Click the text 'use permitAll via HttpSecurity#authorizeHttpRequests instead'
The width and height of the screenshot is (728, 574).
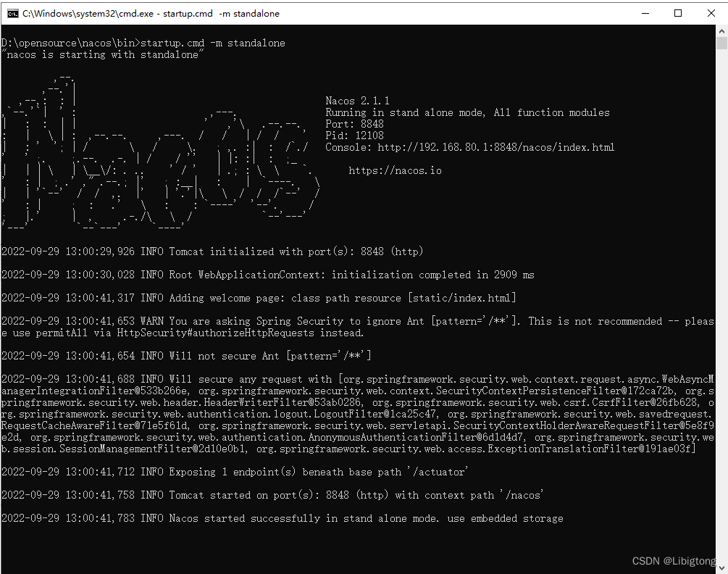coord(188,333)
